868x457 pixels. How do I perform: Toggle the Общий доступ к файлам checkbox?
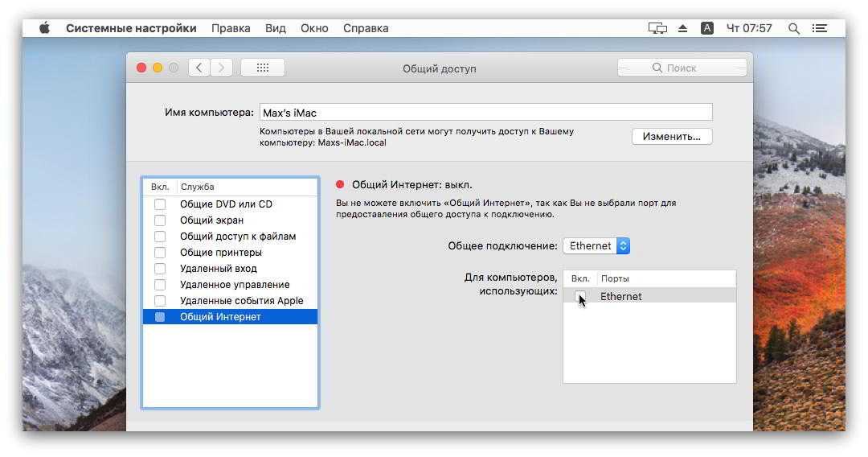click(x=160, y=237)
